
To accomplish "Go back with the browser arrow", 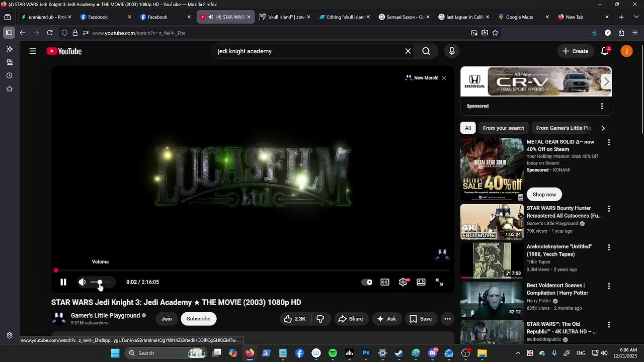I will click(23, 33).
